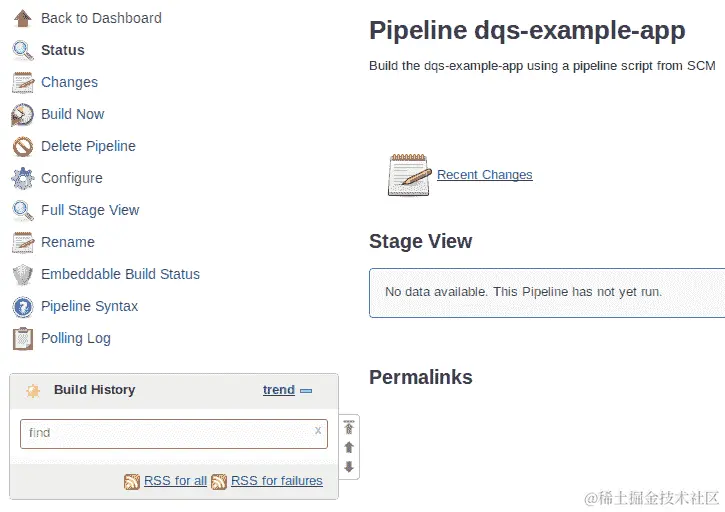Open Full Stage View menu item

click(x=90, y=210)
